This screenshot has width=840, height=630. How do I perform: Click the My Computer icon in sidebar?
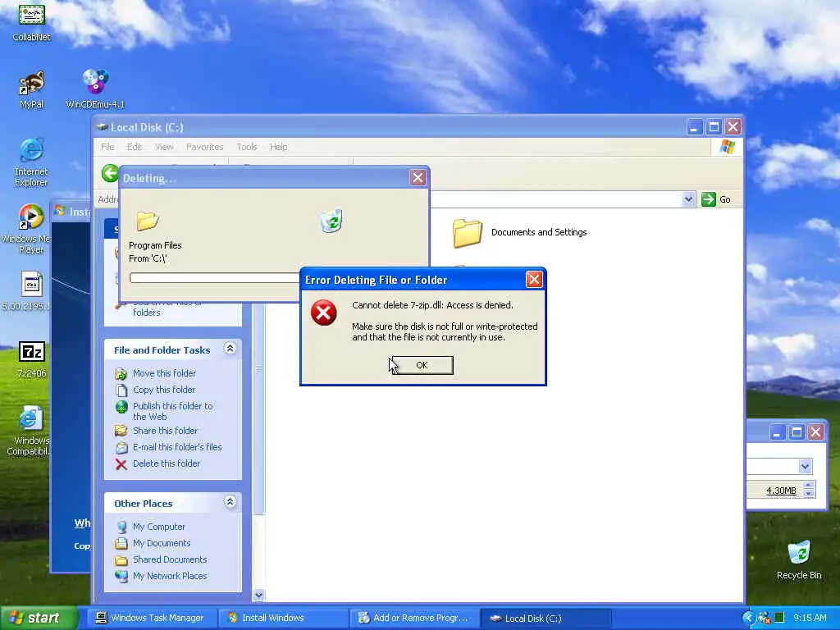121,527
